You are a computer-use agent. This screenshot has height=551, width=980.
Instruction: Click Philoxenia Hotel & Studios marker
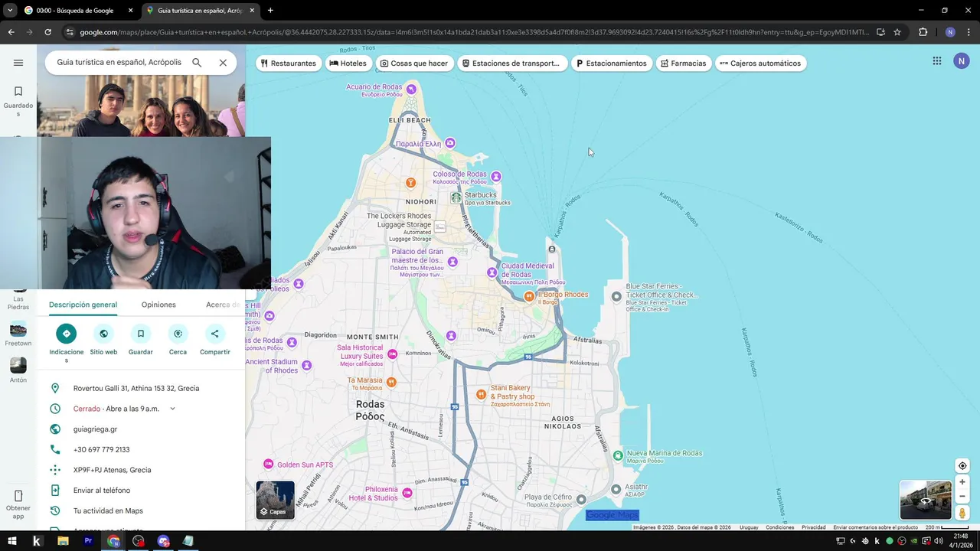click(407, 493)
